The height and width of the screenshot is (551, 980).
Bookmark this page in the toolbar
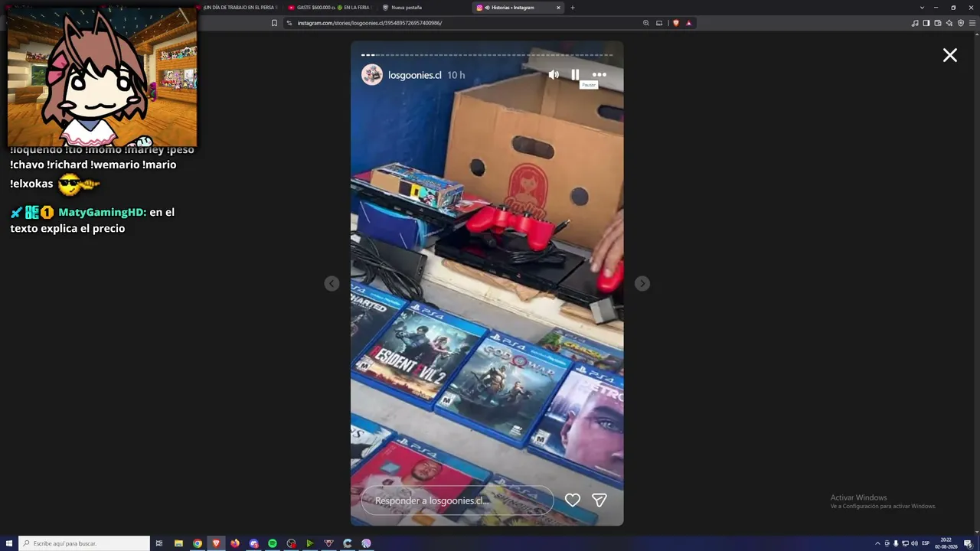click(x=274, y=23)
